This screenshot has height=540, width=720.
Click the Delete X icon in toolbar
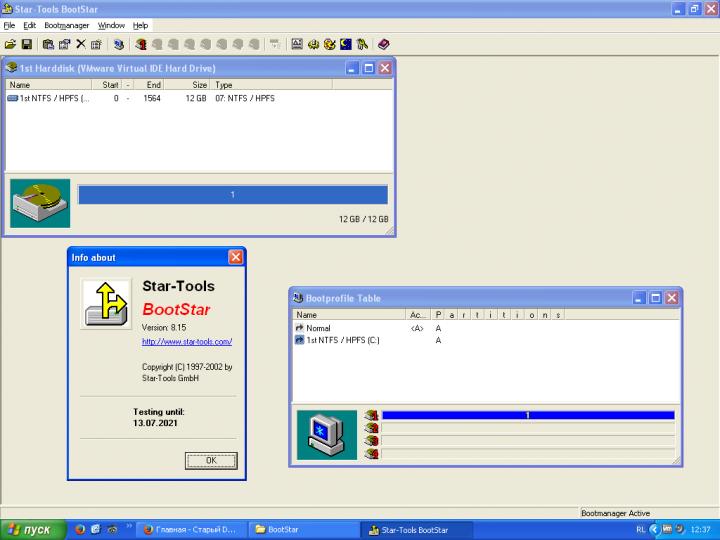(80, 44)
